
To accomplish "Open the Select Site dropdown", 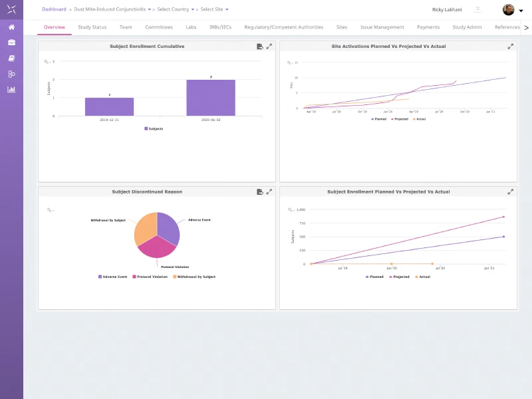I will tap(214, 9).
